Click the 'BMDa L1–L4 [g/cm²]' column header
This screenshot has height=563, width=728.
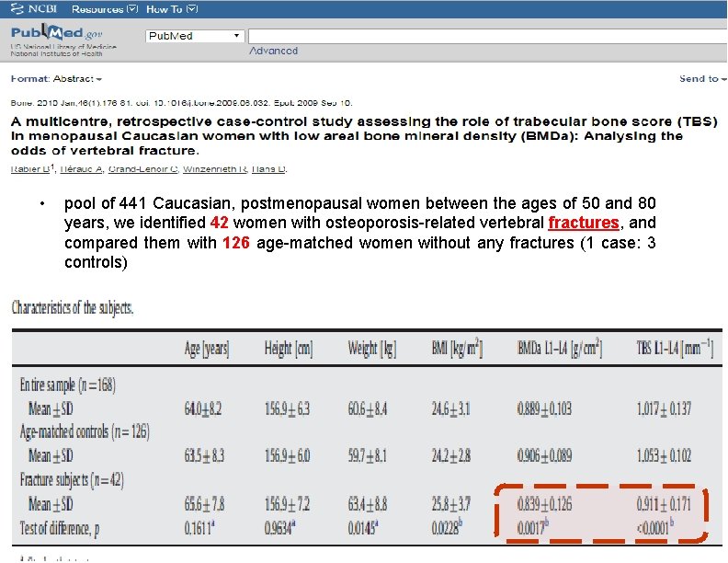click(x=560, y=348)
